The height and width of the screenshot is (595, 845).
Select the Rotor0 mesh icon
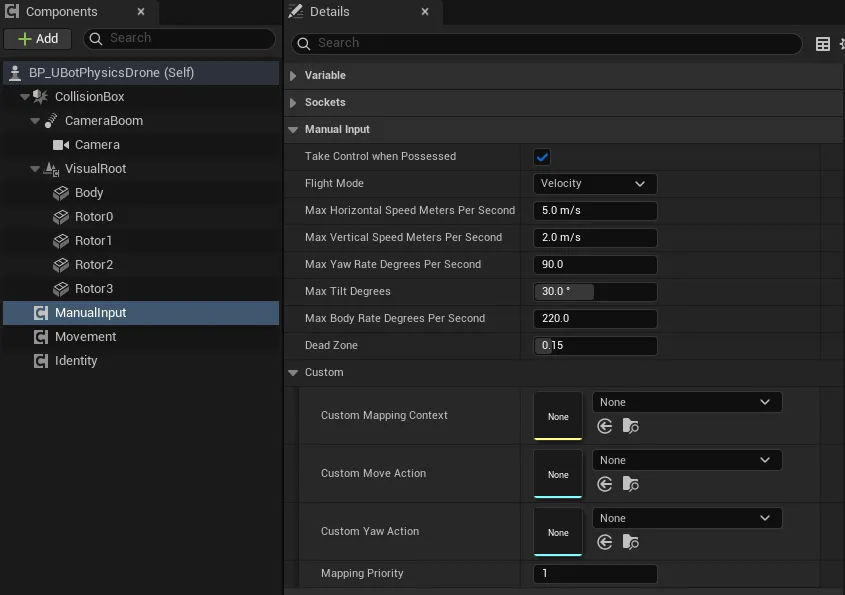tap(61, 217)
